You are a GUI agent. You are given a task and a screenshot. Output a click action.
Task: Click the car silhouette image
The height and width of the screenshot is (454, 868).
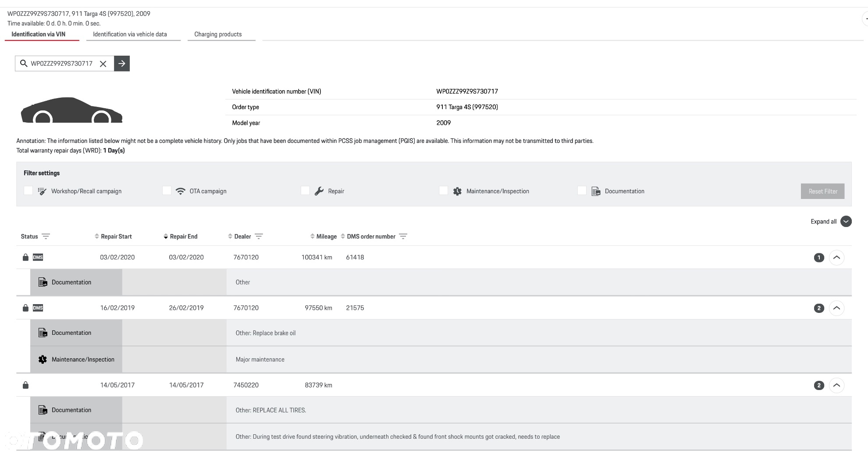(x=71, y=110)
